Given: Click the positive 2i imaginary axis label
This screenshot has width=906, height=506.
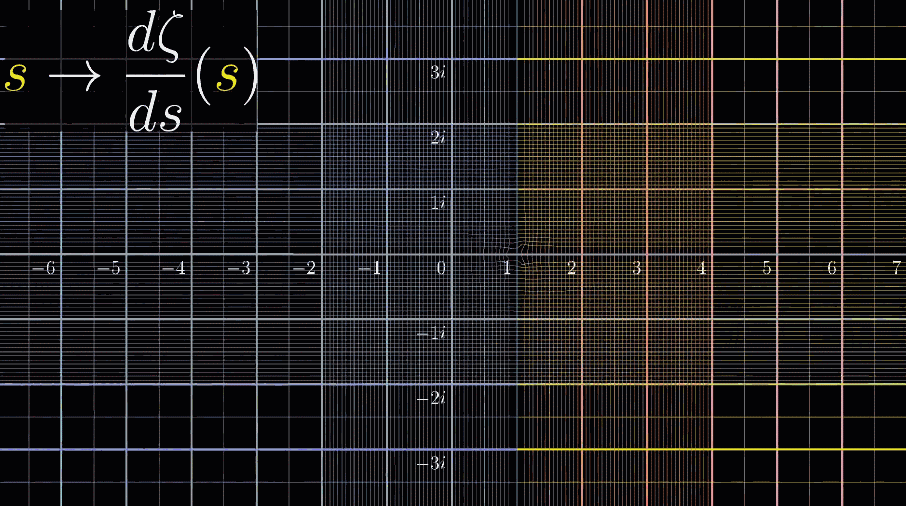Looking at the screenshot, I should coord(437,138).
